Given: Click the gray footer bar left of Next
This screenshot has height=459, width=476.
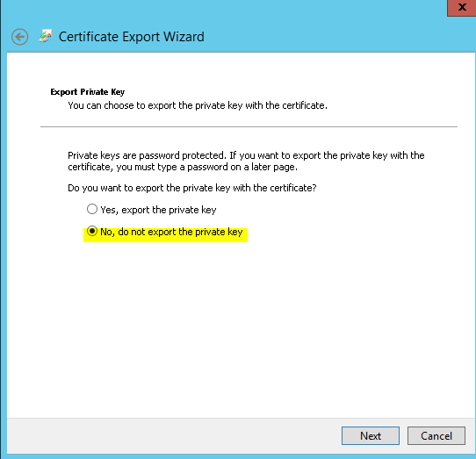Looking at the screenshot, I should (173, 436).
